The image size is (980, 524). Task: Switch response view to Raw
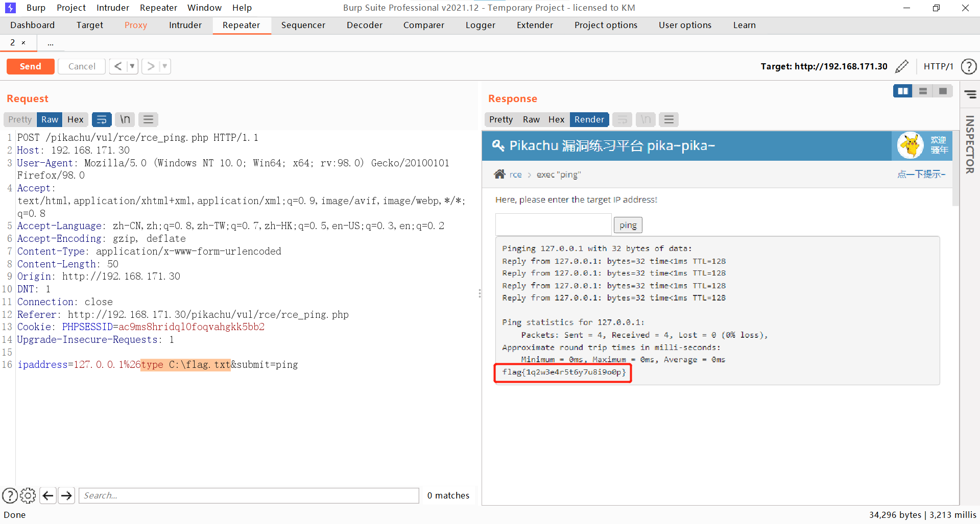click(x=531, y=119)
